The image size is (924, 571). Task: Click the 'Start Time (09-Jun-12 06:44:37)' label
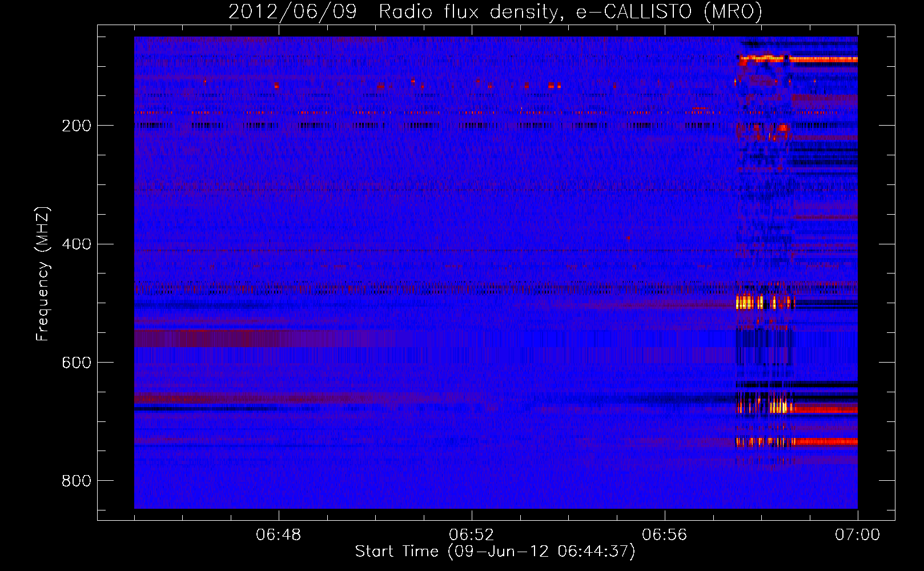click(495, 551)
